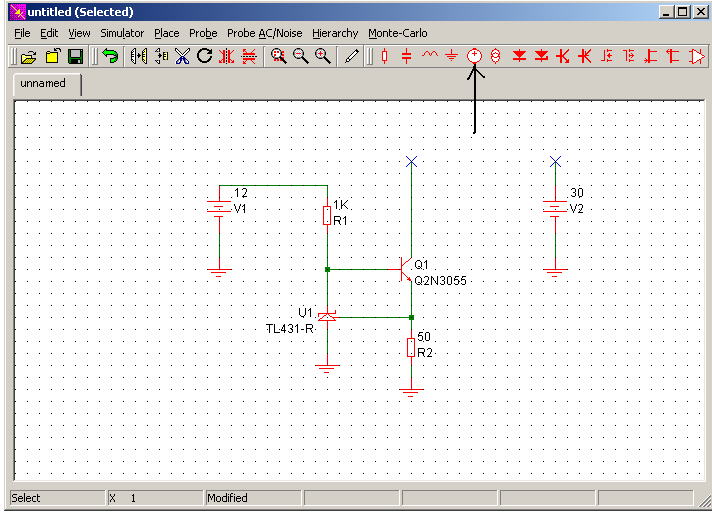Select the pencil wire tool
Screen dimensions: 712x514
coord(351,56)
